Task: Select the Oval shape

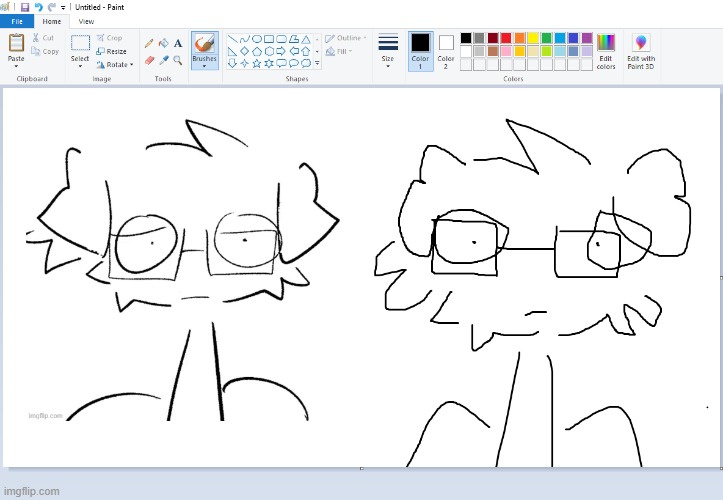Action: (x=257, y=39)
